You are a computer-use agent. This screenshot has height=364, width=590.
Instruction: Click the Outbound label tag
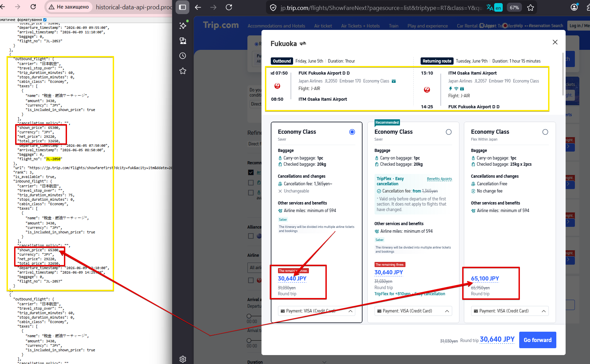282,61
